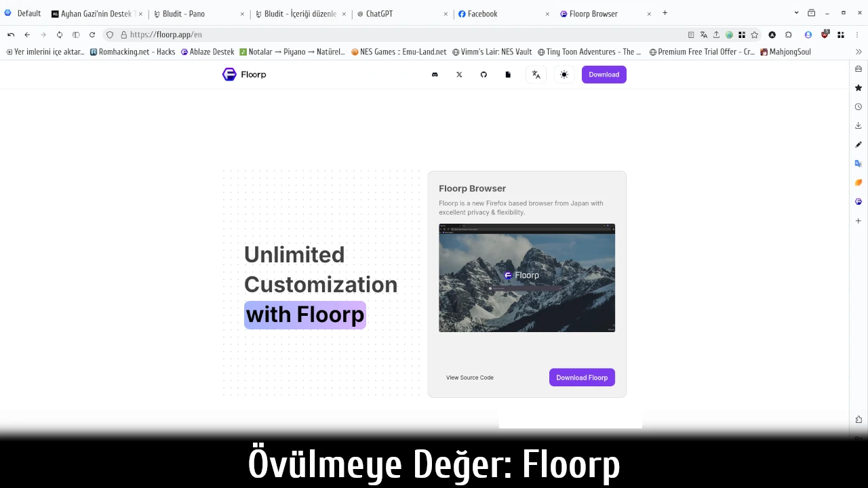Open the list all tabs chevron
The image size is (868, 488).
tap(796, 13)
